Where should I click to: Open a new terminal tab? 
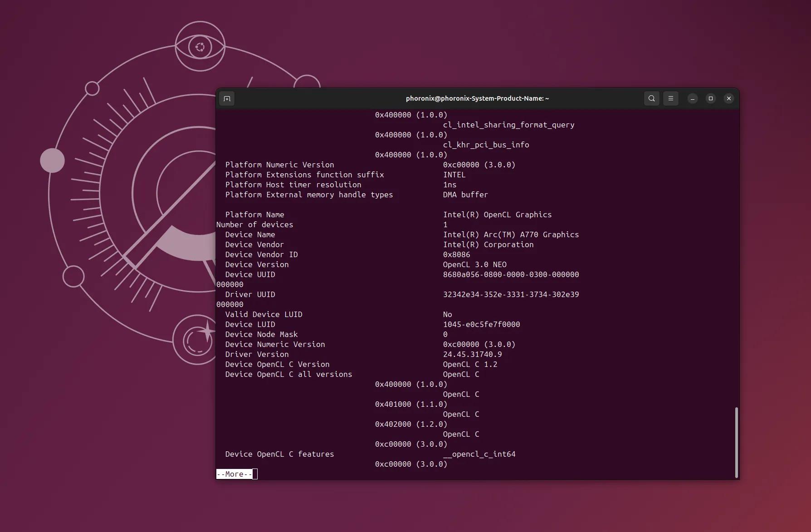[227, 98]
